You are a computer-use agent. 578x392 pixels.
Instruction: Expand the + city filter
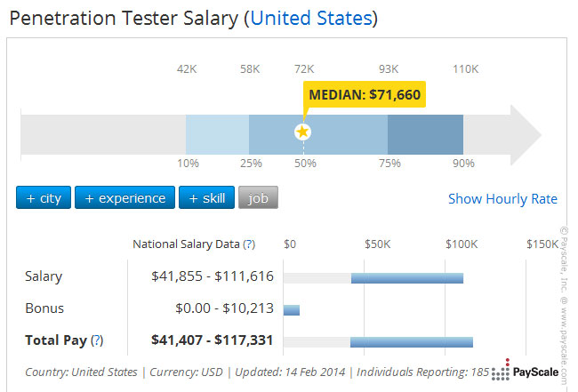[43, 197]
